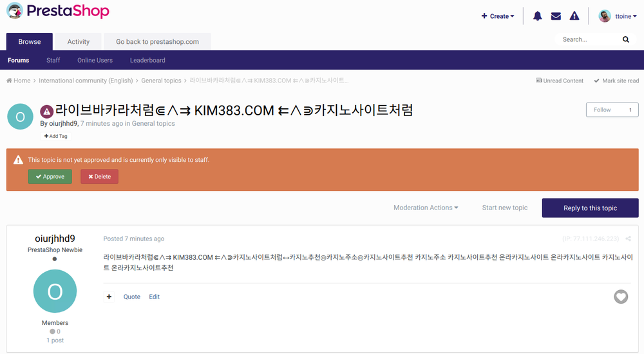Click the Members group label
644x354 pixels.
tap(55, 323)
